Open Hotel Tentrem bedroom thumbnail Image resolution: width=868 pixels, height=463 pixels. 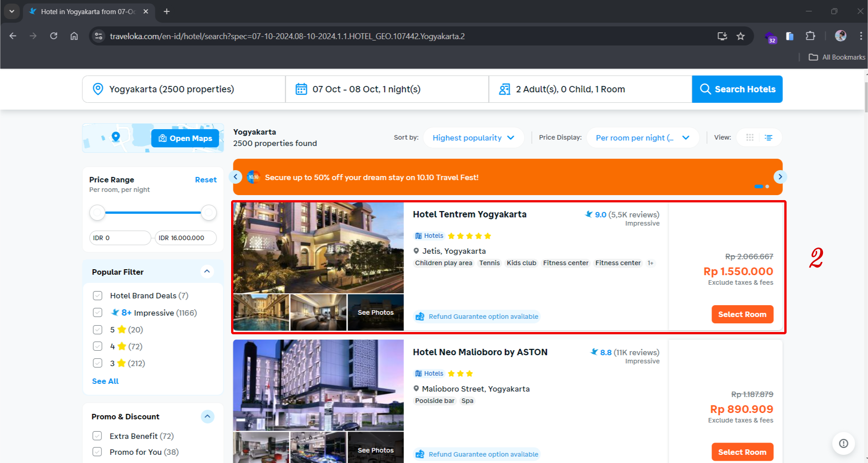tap(318, 312)
